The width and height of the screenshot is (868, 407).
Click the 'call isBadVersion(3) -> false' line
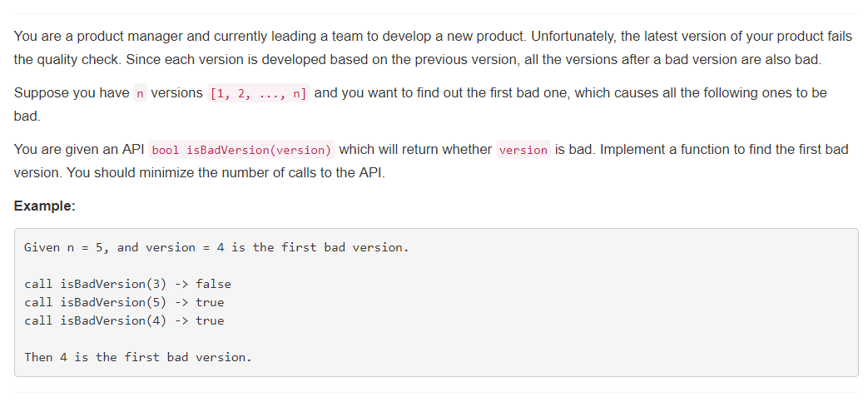point(128,284)
